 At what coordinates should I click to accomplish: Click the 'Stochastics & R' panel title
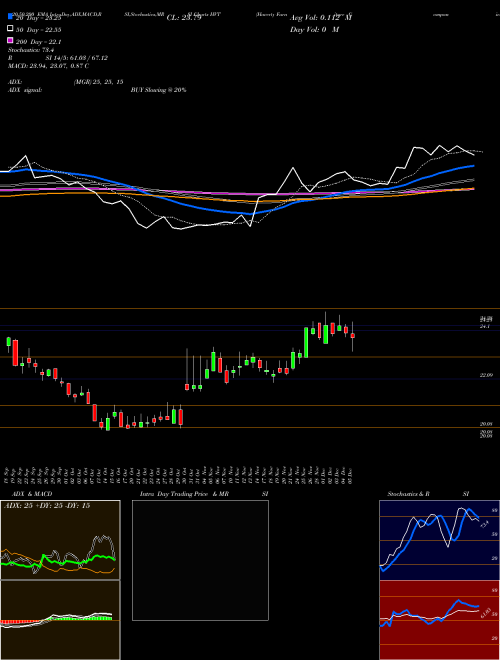[409, 494]
